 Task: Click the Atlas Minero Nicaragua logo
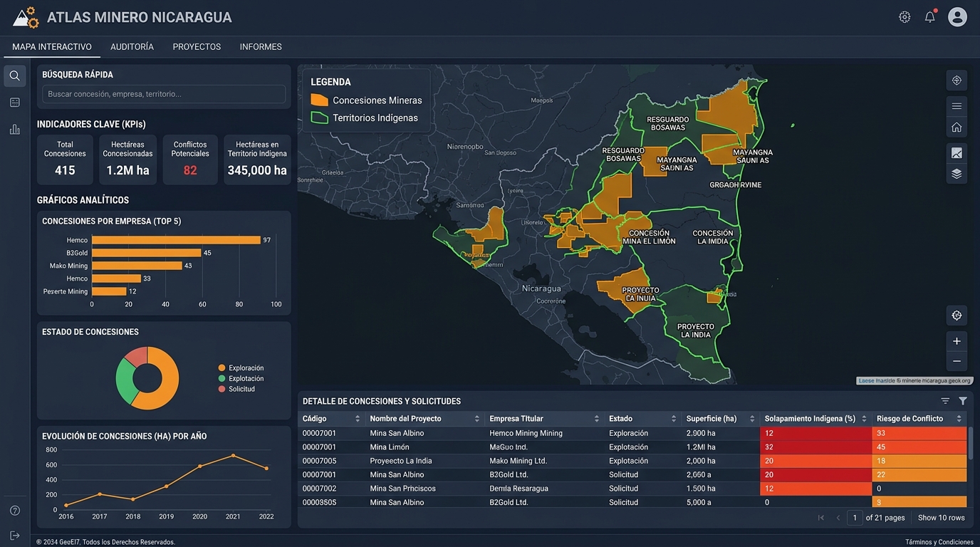click(26, 17)
